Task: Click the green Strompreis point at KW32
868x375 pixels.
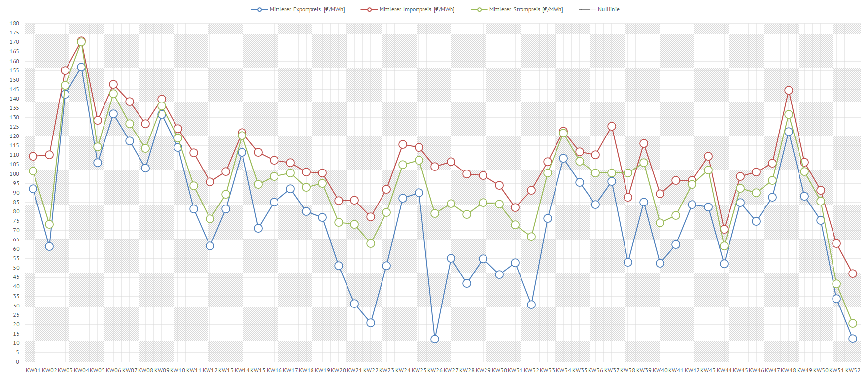Action: tap(531, 237)
